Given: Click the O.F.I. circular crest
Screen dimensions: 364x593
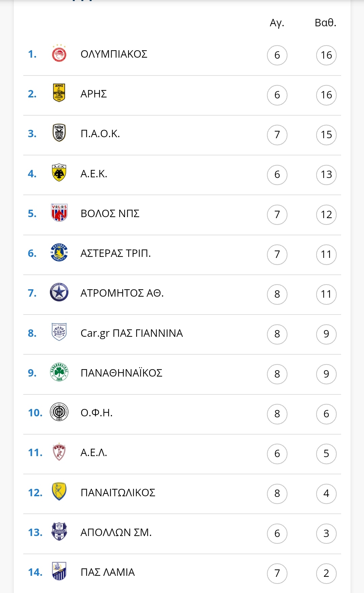Looking at the screenshot, I should [x=59, y=412].
